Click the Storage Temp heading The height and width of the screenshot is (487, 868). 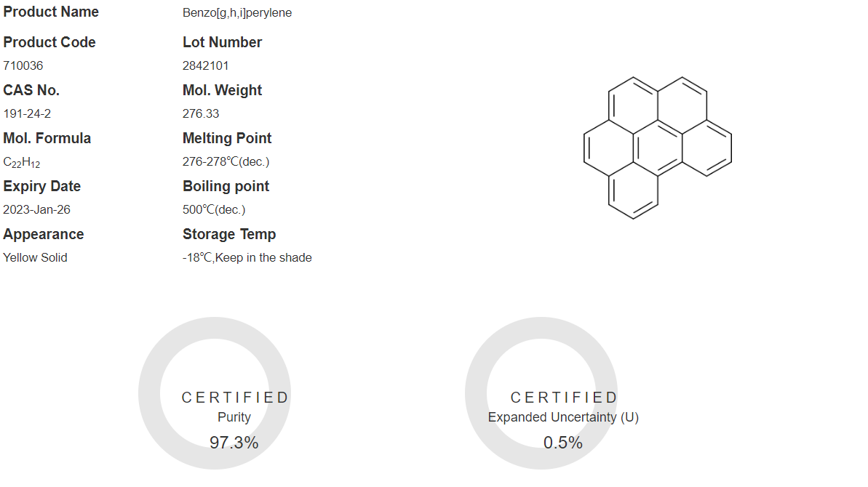point(229,234)
